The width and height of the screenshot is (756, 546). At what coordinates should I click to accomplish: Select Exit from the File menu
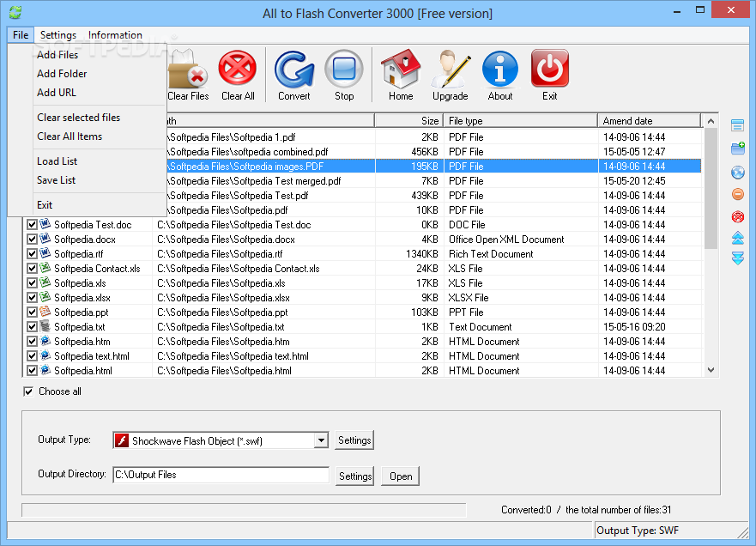(x=45, y=205)
